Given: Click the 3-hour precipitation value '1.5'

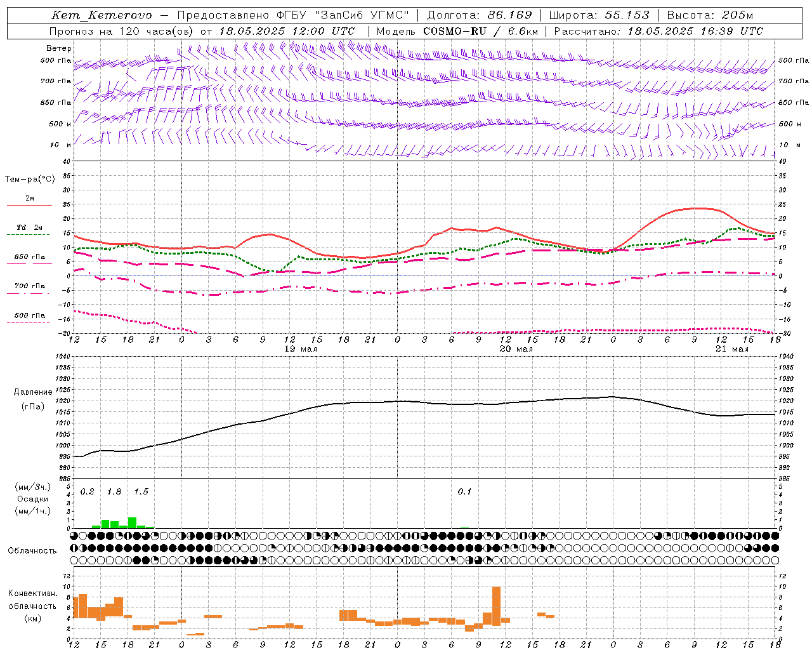Looking at the screenshot, I should [x=141, y=492].
